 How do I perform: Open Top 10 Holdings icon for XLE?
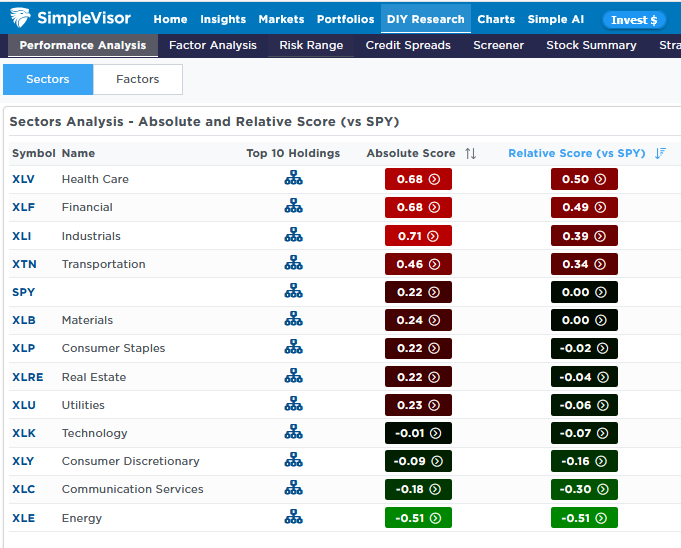pos(294,517)
